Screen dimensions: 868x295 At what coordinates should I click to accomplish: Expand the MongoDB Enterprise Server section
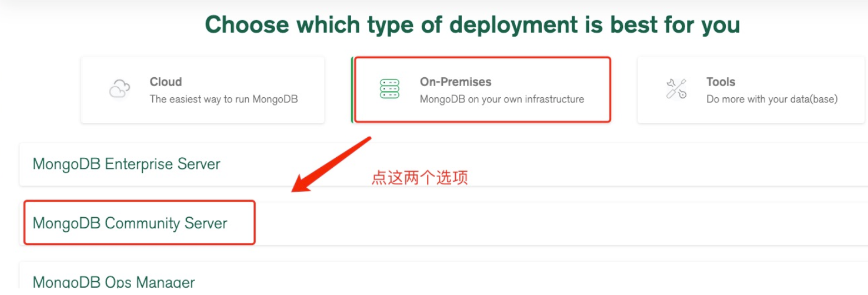pyautogui.click(x=443, y=164)
